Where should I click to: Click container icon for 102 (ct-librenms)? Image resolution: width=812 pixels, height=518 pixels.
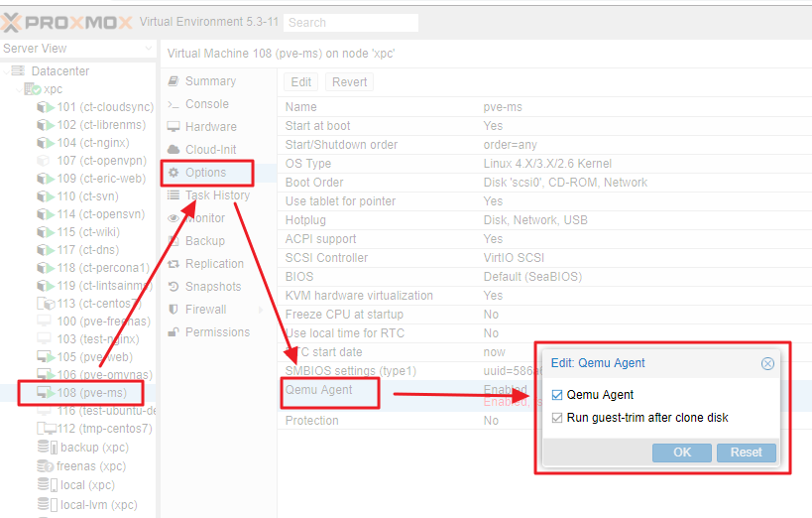[46, 125]
